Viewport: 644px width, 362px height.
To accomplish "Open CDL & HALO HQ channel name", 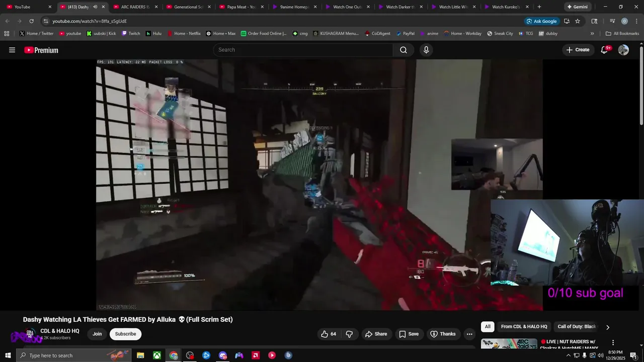I will 60,331.
